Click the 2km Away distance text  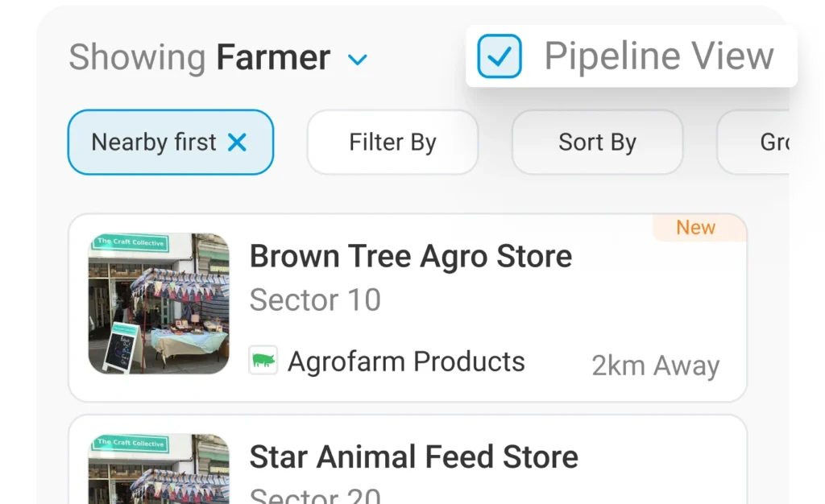tap(655, 366)
